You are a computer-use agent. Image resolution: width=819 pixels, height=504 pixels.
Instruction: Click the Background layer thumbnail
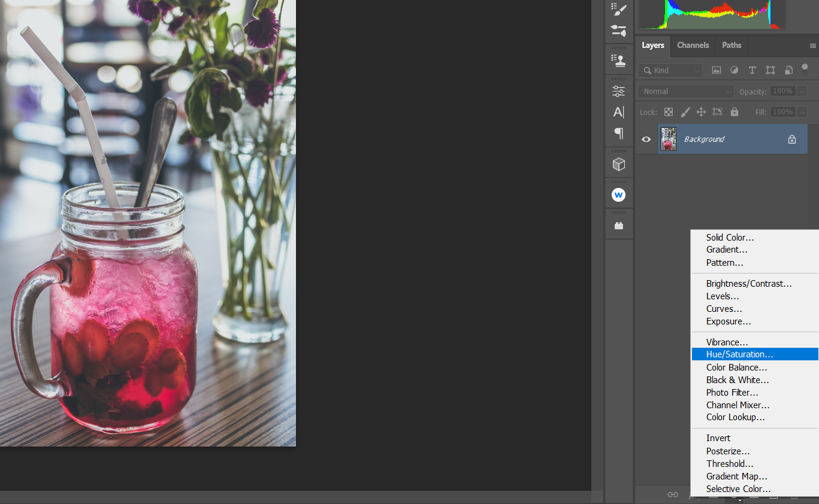[x=668, y=139]
